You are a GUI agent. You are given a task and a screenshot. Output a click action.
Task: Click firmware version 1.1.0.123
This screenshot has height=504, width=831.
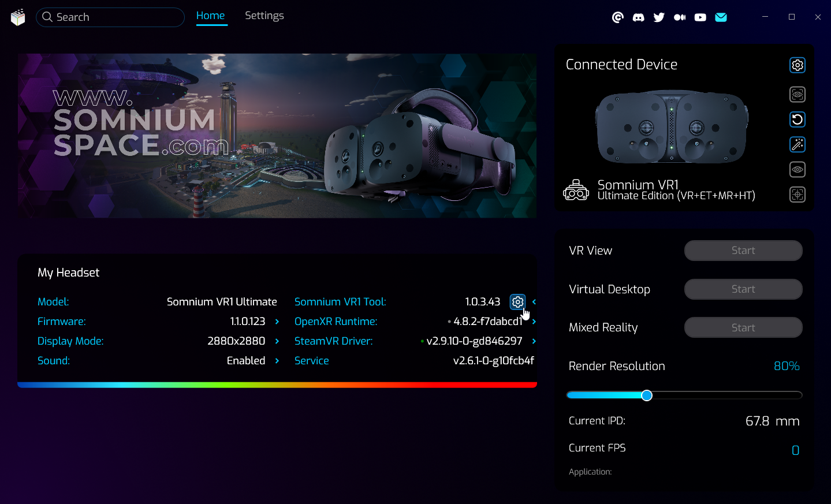248,322
